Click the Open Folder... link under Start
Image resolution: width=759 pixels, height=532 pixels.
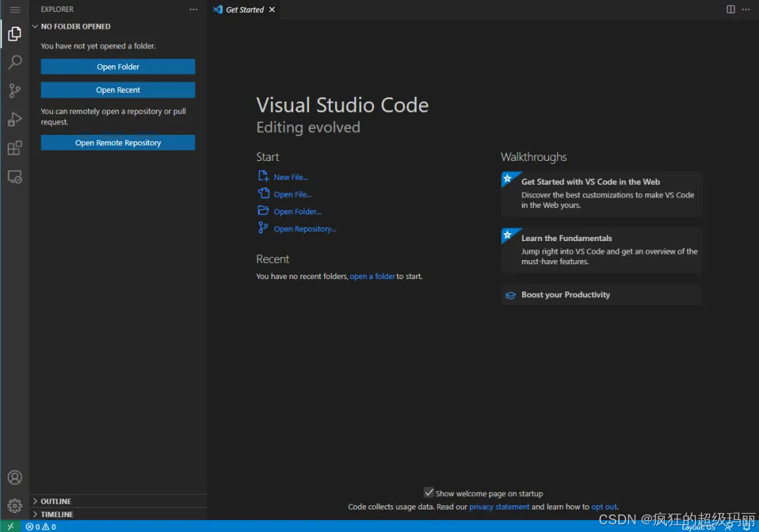coord(297,212)
